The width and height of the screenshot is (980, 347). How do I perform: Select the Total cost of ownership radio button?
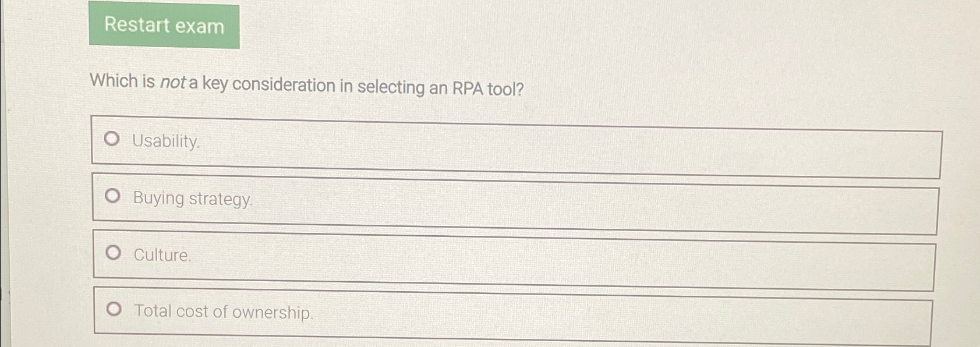point(113,309)
